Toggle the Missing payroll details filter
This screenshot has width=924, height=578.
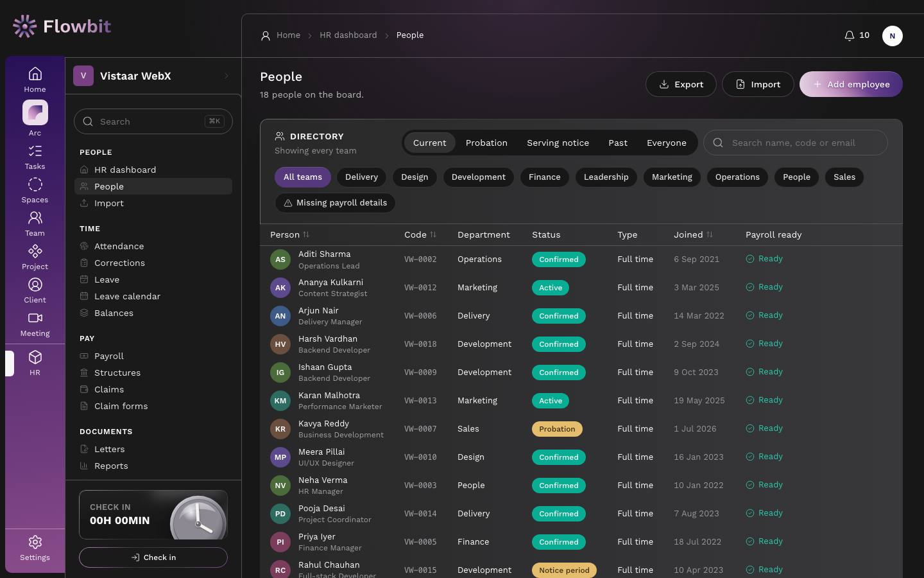coord(335,203)
